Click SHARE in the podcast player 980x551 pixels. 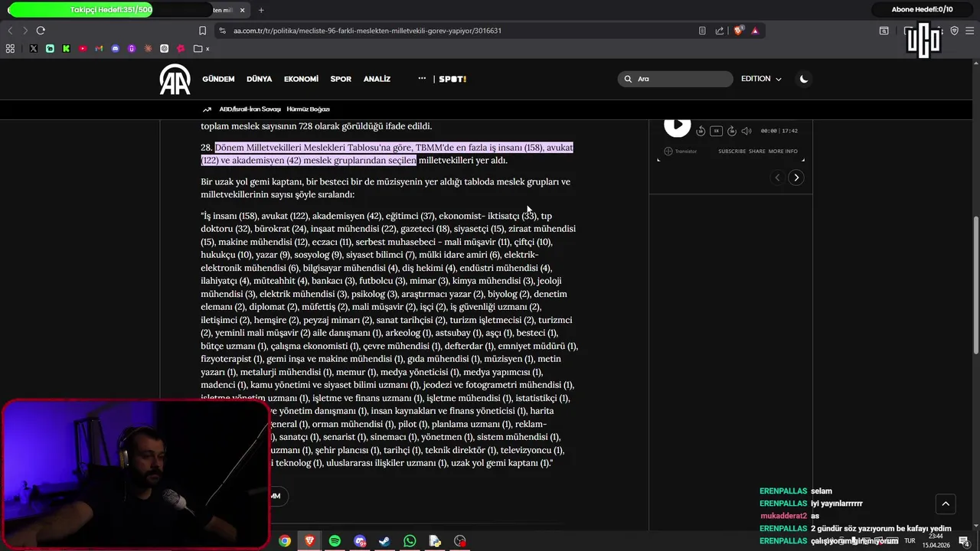[x=757, y=151]
